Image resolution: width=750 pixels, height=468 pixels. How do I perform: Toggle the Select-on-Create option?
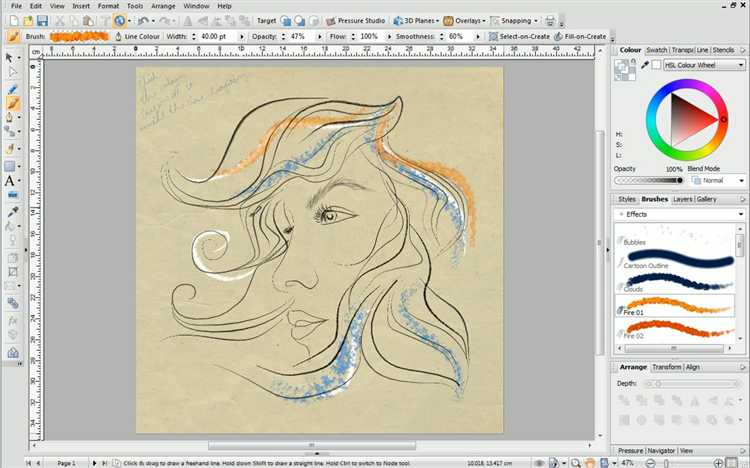[x=519, y=37]
